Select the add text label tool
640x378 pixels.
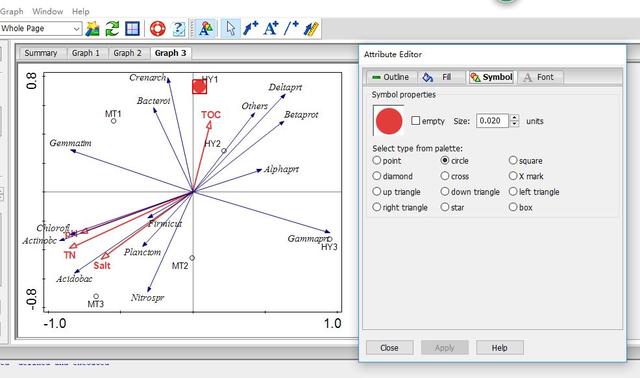(x=271, y=29)
